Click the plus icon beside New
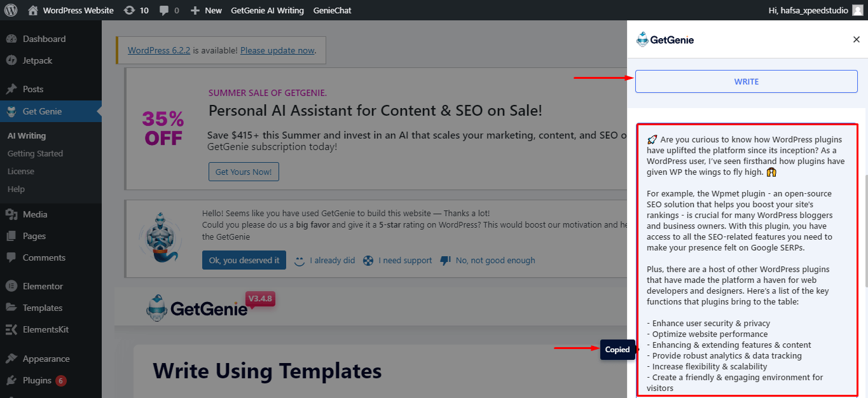The width and height of the screenshot is (868, 398). coord(195,11)
